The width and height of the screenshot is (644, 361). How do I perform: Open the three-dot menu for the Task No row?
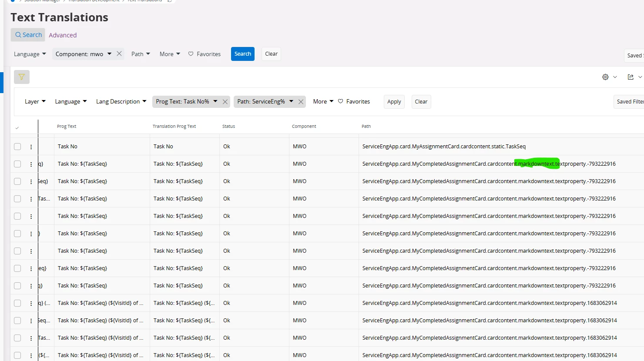point(31,147)
